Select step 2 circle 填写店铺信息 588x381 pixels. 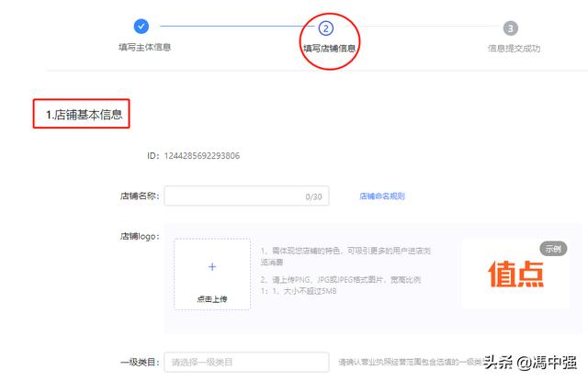pyautogui.click(x=325, y=28)
